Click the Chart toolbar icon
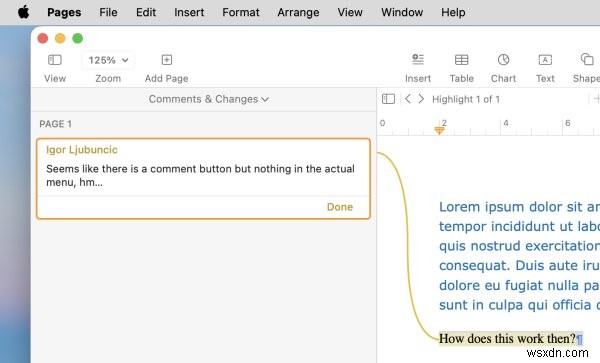Viewport: 600px width, 363px height. [x=503, y=60]
